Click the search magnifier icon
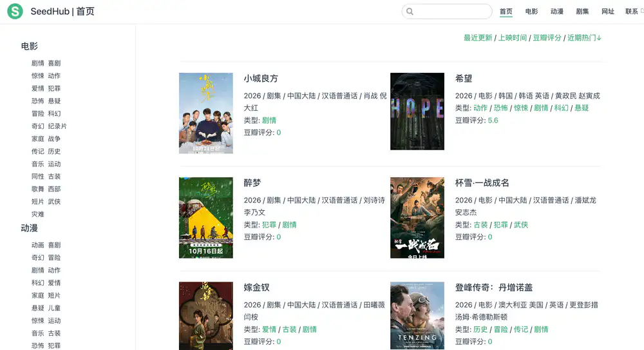644x350 pixels. [x=410, y=12]
